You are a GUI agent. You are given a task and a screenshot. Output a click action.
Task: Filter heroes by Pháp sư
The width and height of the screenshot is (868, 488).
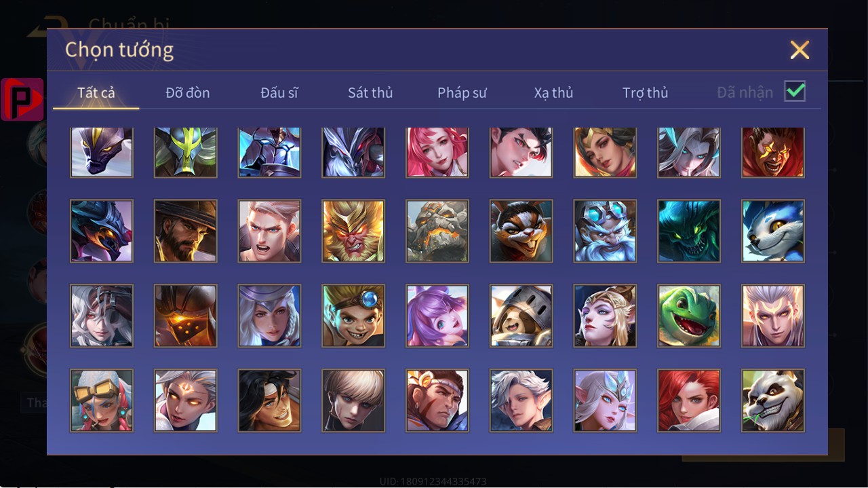[x=462, y=93]
